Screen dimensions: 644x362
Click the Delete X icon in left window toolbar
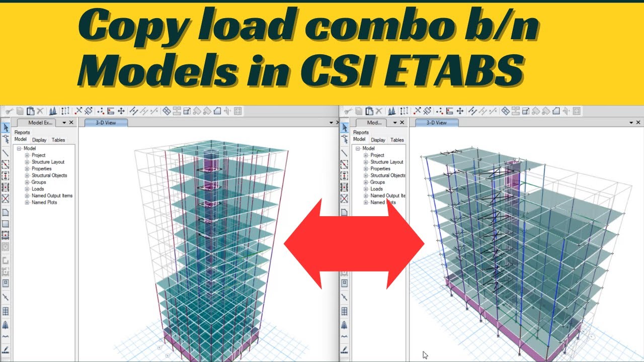pyautogui.click(x=40, y=111)
